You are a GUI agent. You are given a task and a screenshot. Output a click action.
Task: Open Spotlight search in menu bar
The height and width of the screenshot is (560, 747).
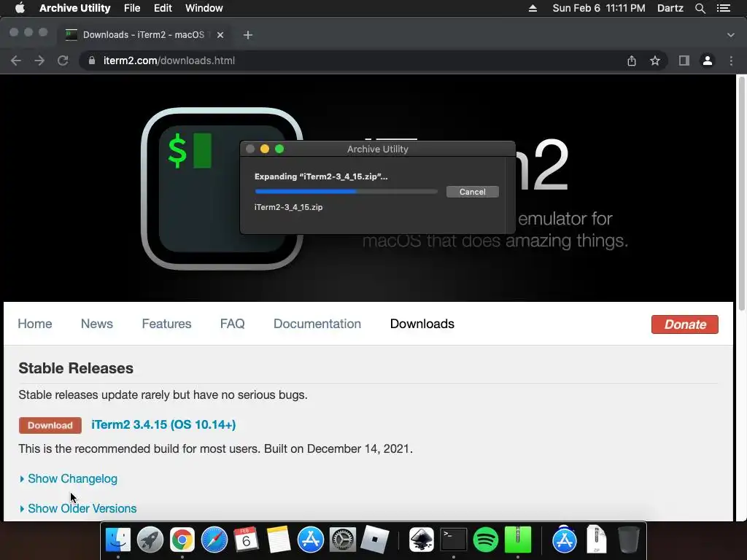tap(700, 8)
